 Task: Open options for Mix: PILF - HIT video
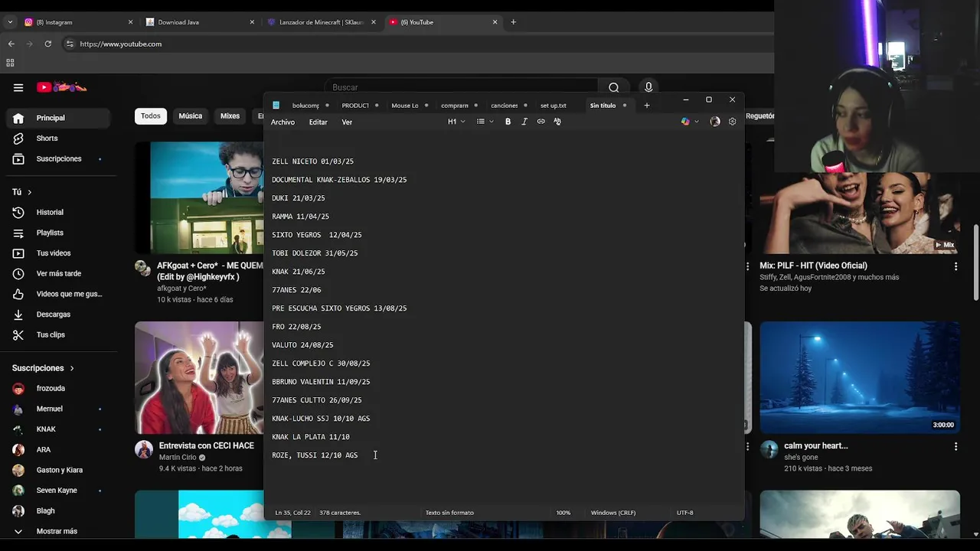pyautogui.click(x=955, y=266)
